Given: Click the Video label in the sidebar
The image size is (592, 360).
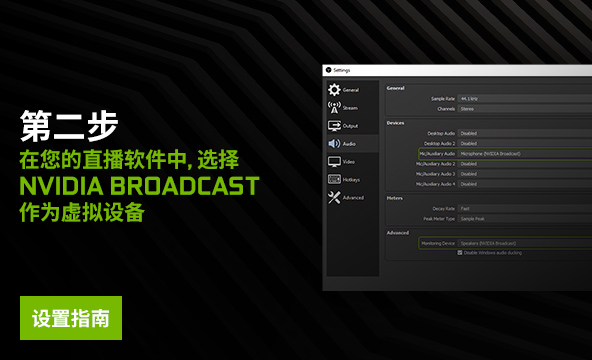Looking at the screenshot, I should pos(349,162).
